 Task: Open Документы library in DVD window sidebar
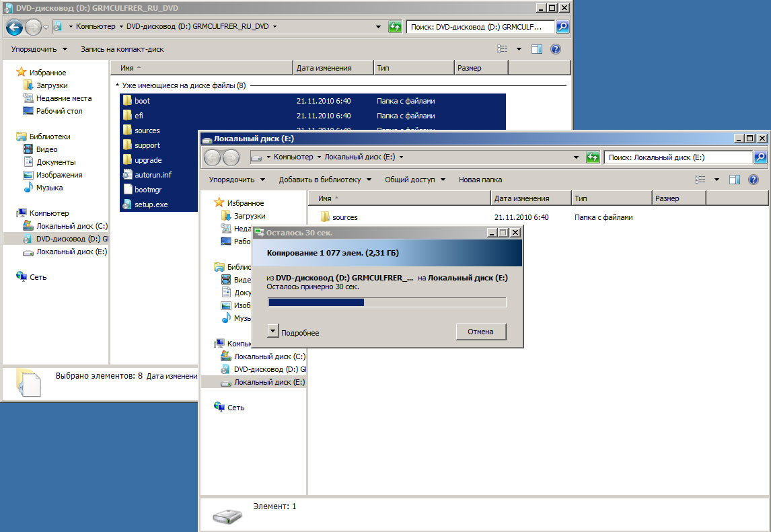[50, 162]
